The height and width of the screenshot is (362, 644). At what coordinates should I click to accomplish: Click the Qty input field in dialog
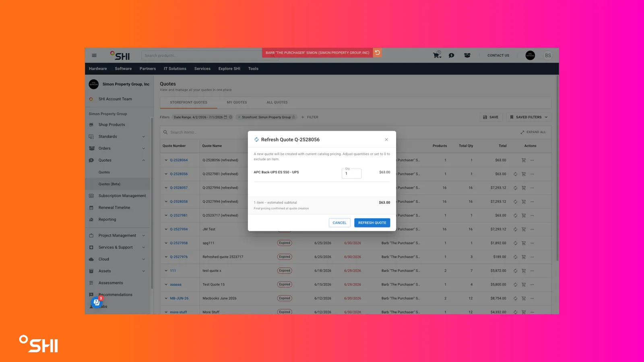(x=351, y=173)
